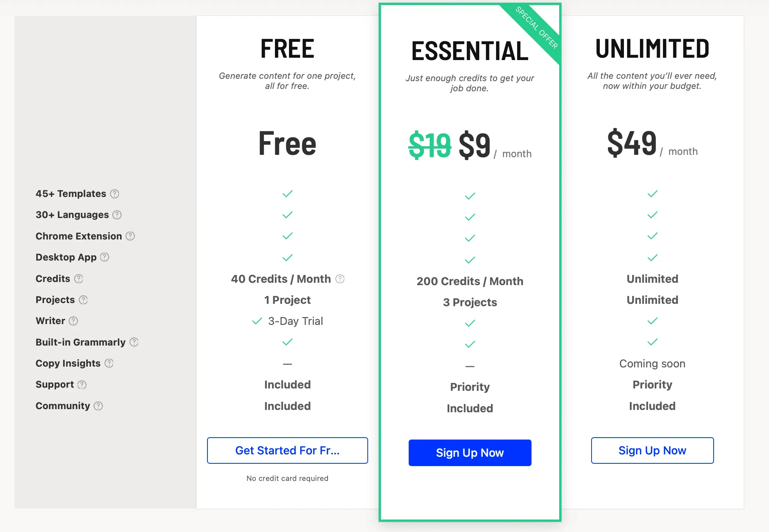Click the crossed-out $19 price
The width and height of the screenshot is (769, 532).
tap(430, 145)
